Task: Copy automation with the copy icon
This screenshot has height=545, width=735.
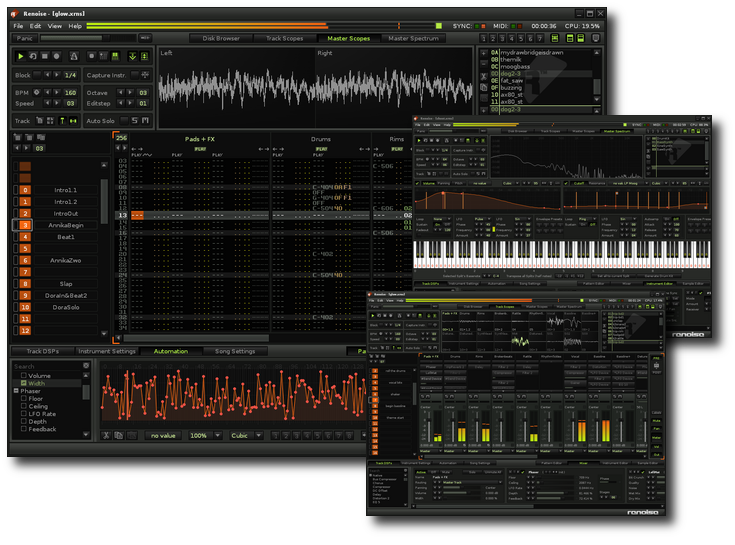Action: point(119,435)
